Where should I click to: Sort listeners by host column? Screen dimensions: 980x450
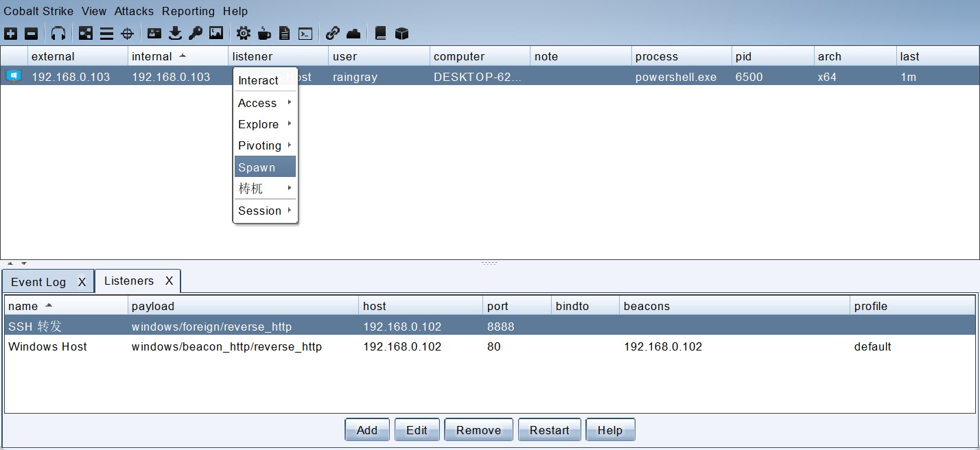pyautogui.click(x=421, y=306)
